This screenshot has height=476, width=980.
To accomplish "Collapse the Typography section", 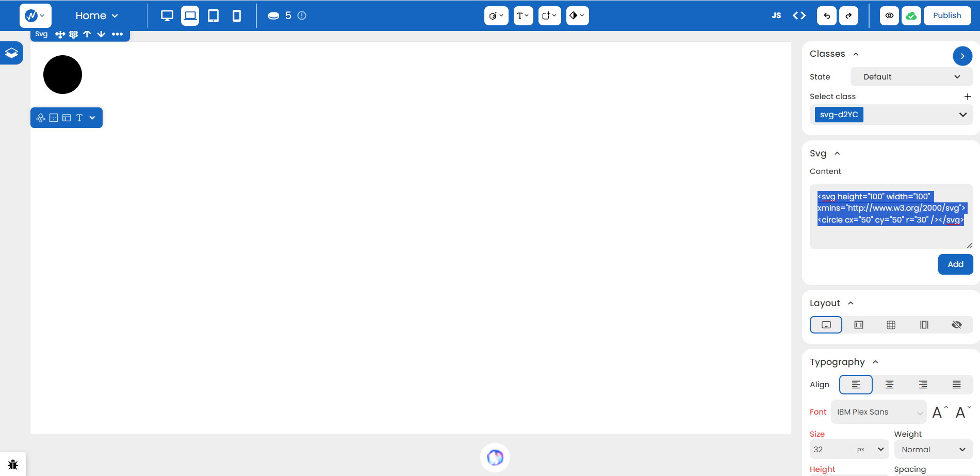I will 875,362.
